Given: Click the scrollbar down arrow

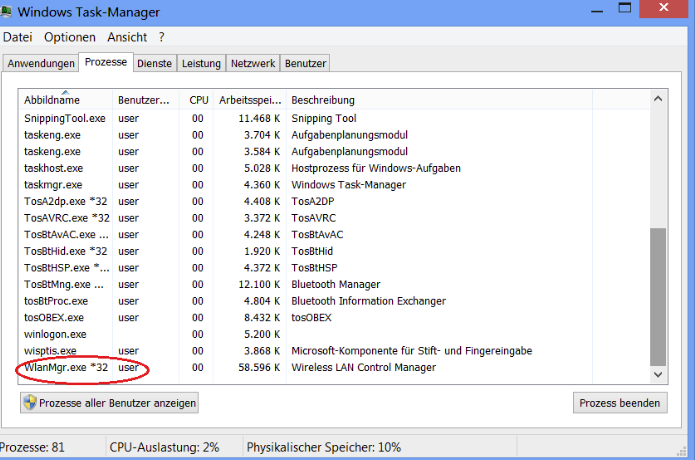Looking at the screenshot, I should point(658,374).
